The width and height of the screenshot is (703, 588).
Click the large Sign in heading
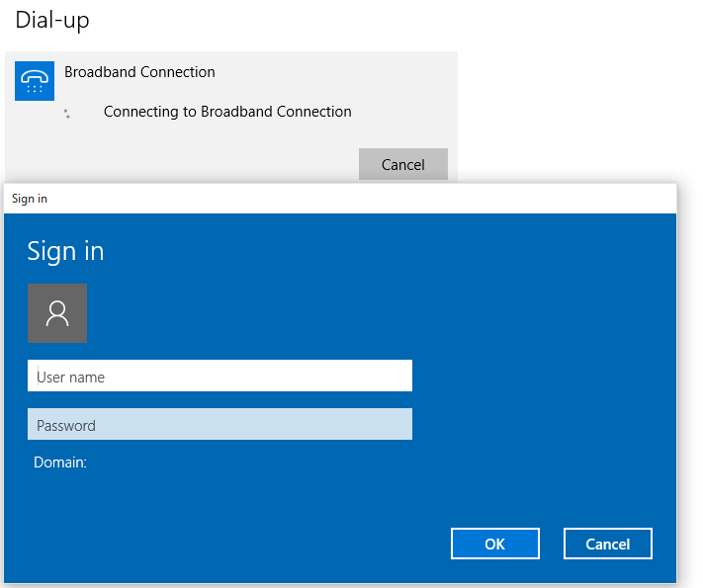65,251
